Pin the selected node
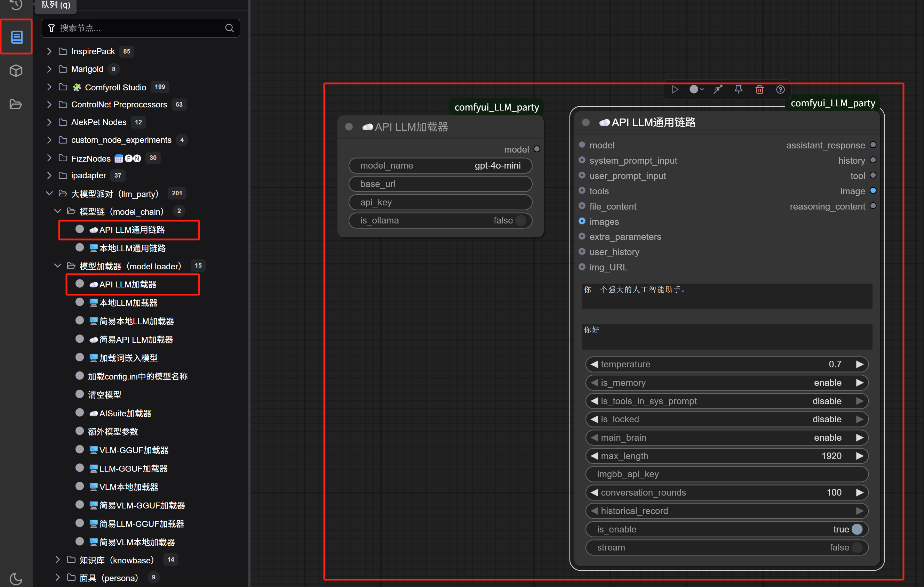The image size is (924, 587). click(x=739, y=90)
